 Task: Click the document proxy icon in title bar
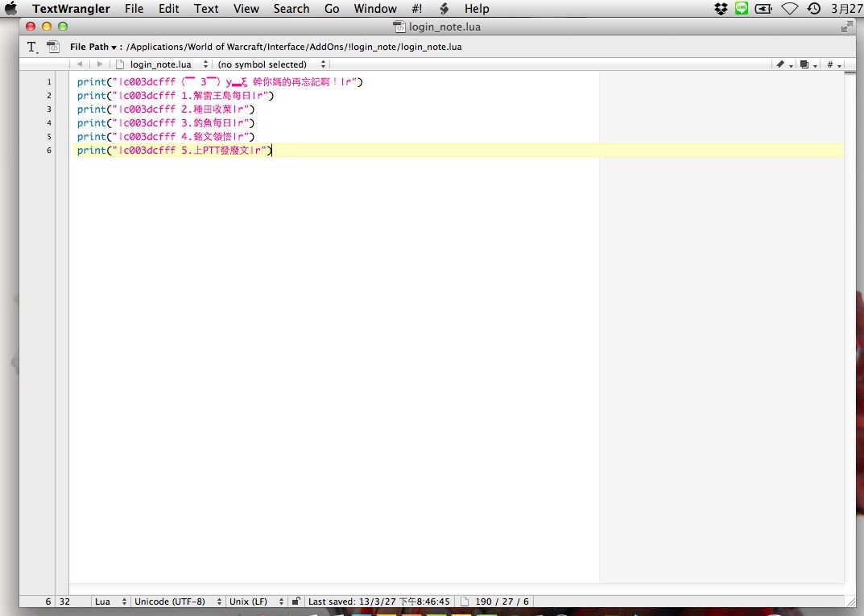(399, 27)
